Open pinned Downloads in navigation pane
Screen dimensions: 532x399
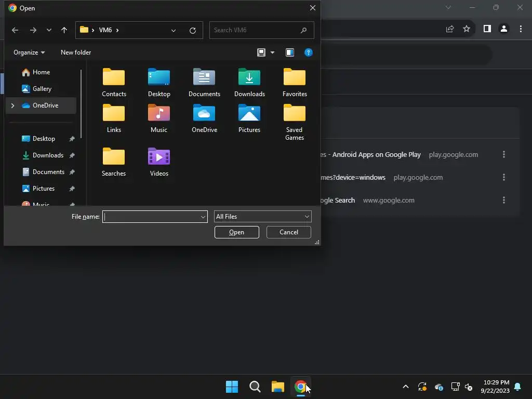(x=47, y=155)
